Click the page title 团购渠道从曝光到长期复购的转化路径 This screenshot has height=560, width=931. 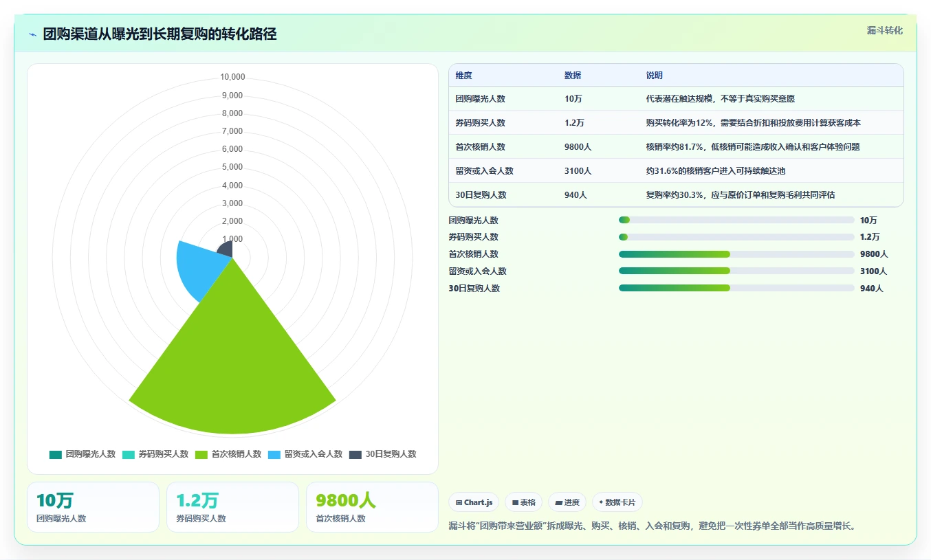pos(160,34)
